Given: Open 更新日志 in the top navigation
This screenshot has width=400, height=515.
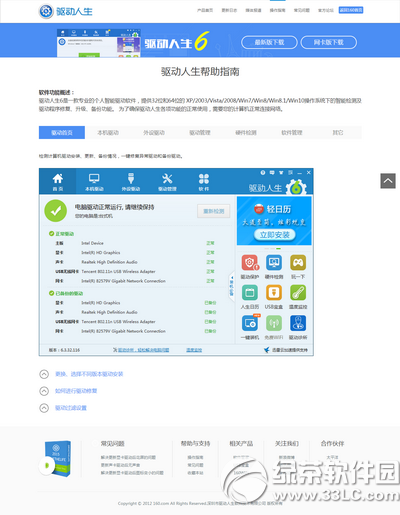Looking at the screenshot, I should 229,10.
